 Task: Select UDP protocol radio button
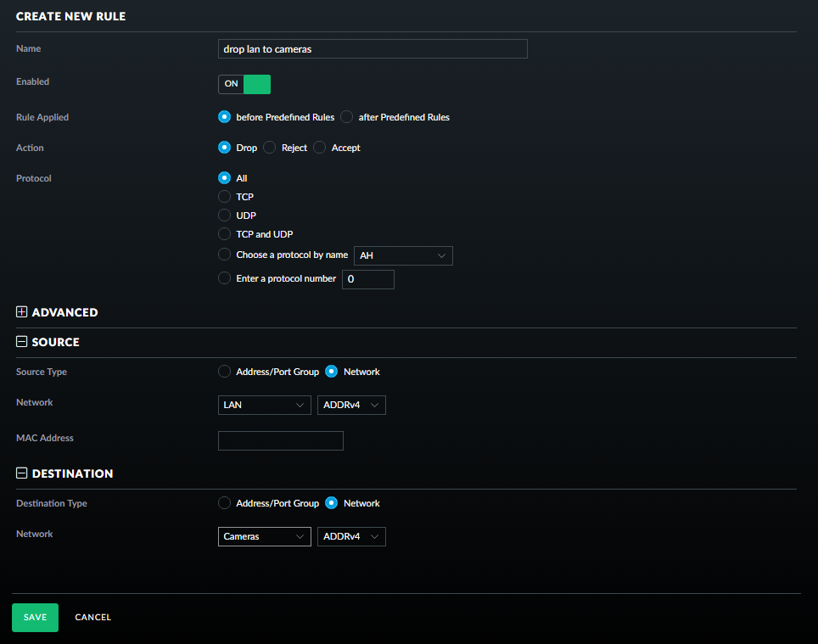pyautogui.click(x=225, y=216)
